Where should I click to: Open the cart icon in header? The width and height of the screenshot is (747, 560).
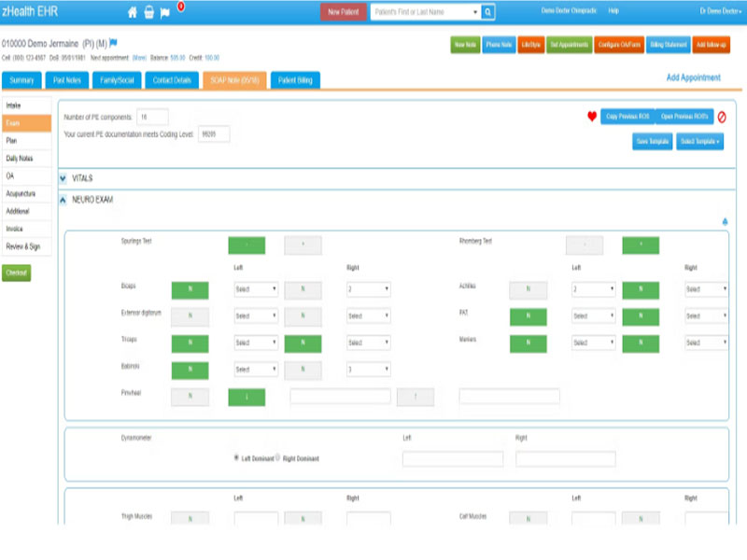148,12
